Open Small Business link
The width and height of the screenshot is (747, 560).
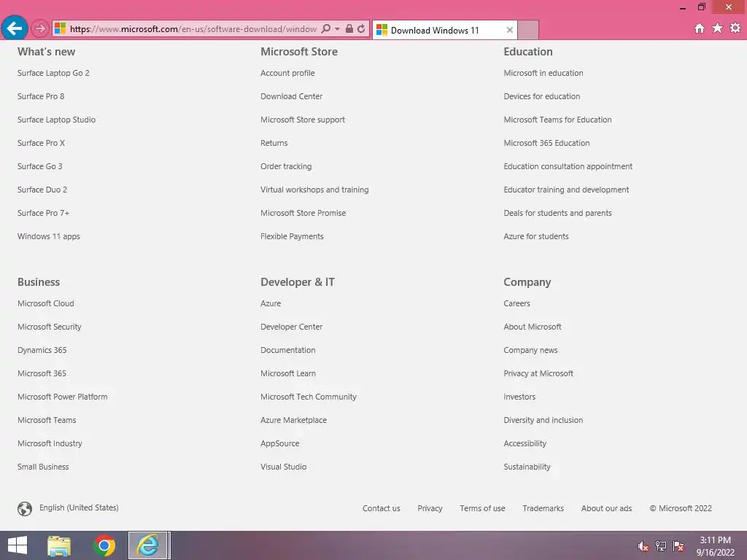(x=43, y=467)
